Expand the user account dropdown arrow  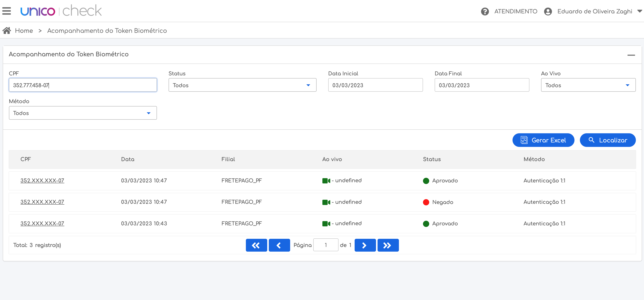[x=640, y=11]
